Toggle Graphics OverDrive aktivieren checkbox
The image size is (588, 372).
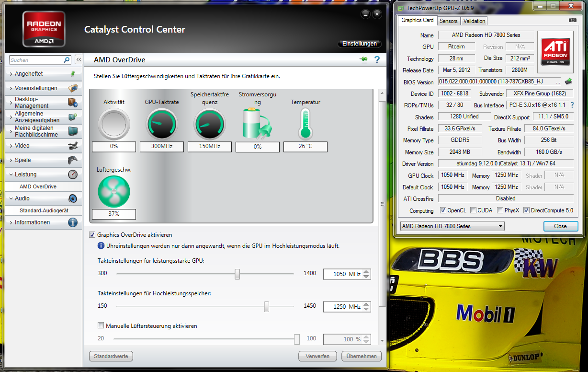pos(92,235)
